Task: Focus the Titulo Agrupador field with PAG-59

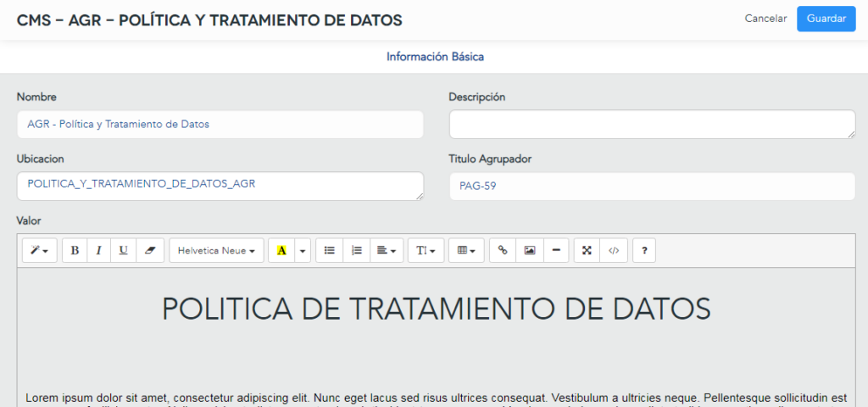Action: 652,187
